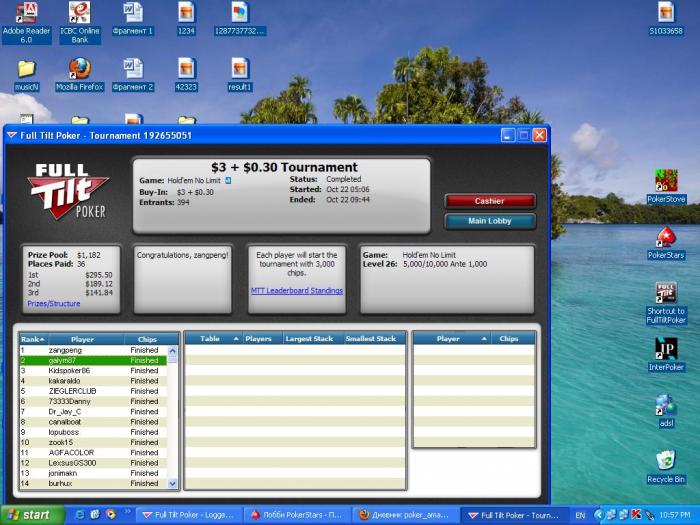Viewport: 700px width, 525px height.
Task: Select the Фрагмент 2 Word document
Action: click(x=133, y=75)
